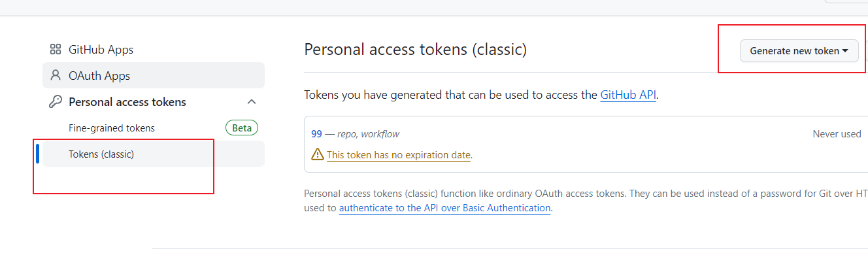
Task: Go to OAuth Apps settings
Action: [x=99, y=76]
